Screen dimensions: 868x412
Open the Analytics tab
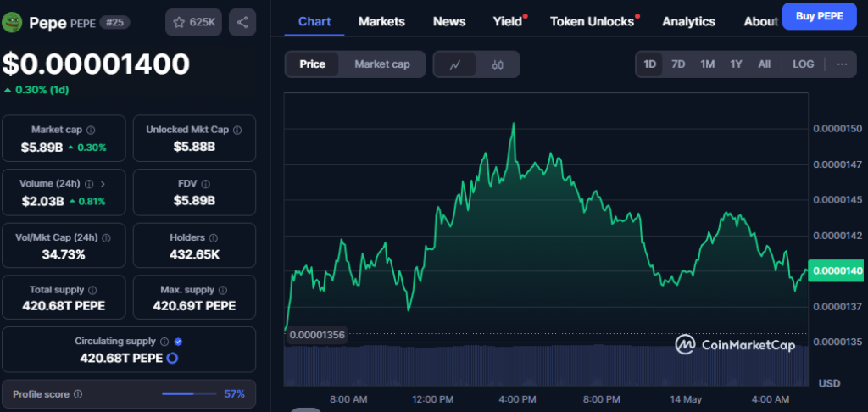point(688,21)
